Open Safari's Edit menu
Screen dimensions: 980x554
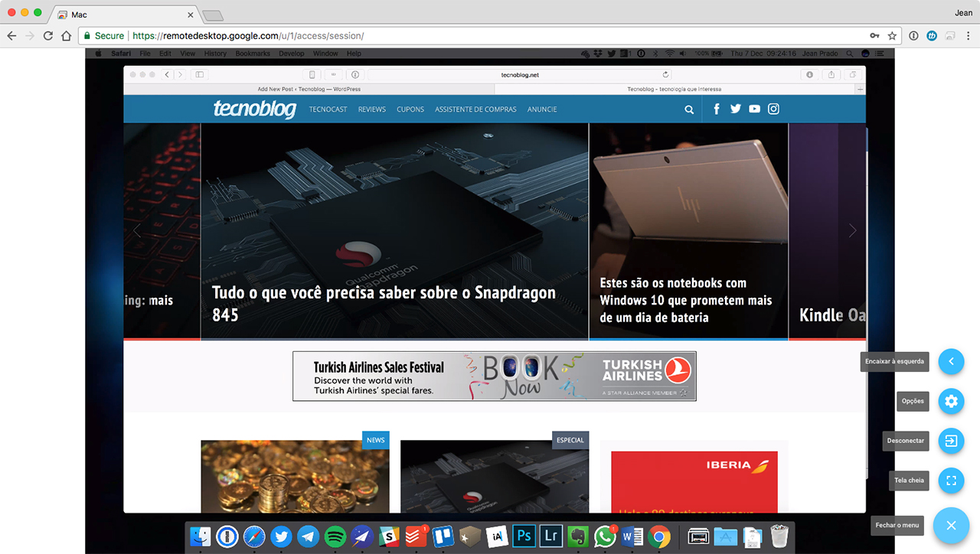coord(166,54)
